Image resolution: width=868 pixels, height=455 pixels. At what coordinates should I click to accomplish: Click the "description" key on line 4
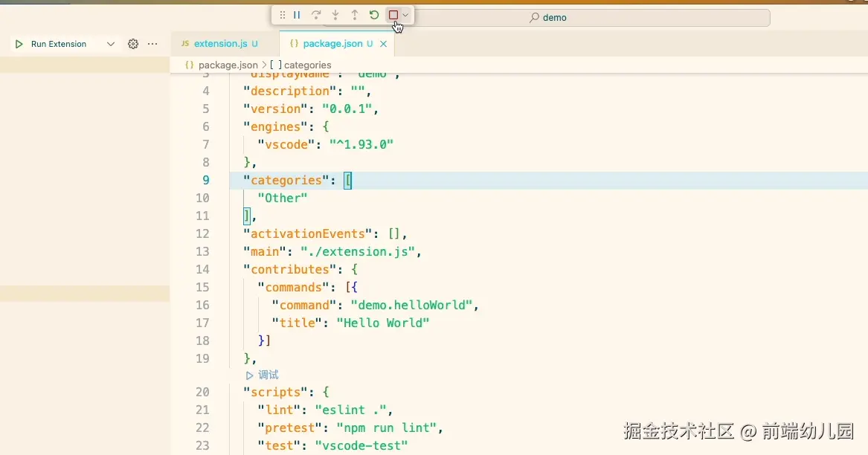coord(290,91)
